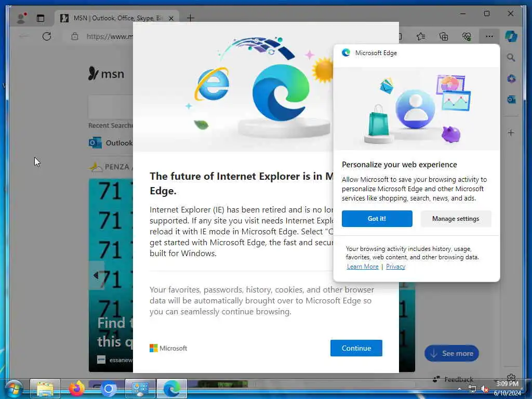Click the msn logo on page
Image resolution: width=532 pixels, height=399 pixels.
coord(106,73)
